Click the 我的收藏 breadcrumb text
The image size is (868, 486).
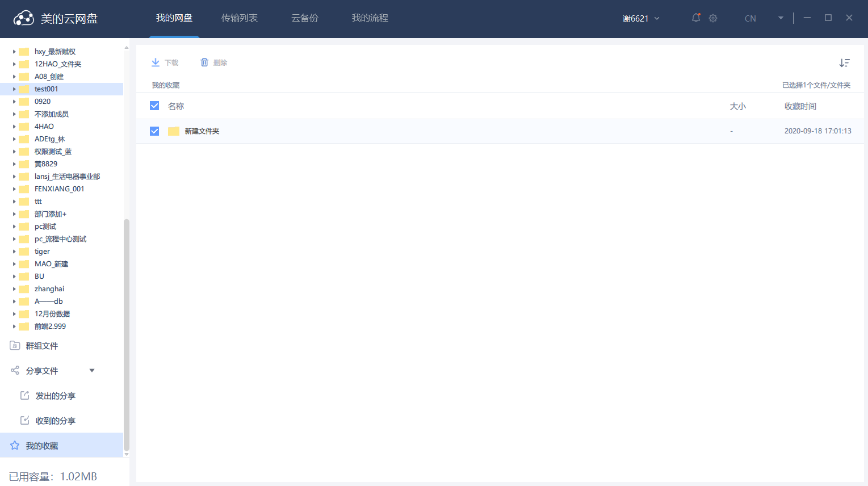[166, 85]
